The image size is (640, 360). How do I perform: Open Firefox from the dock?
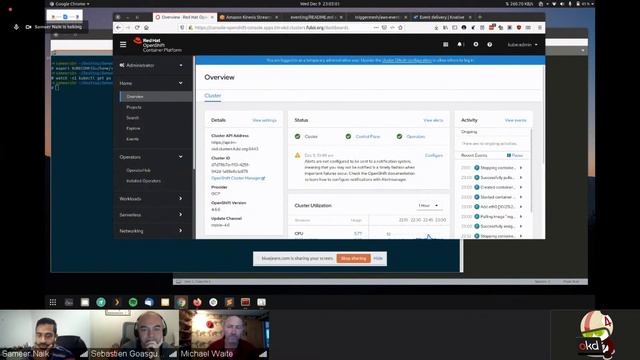point(197,302)
